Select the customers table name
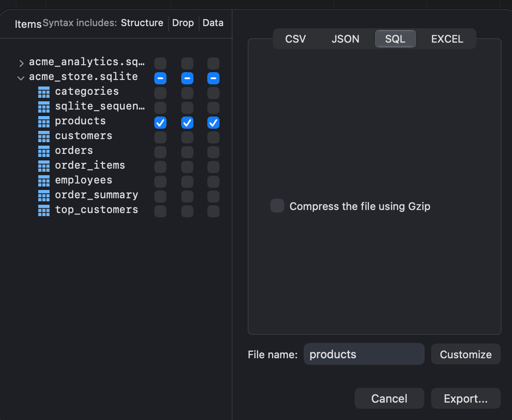512x420 pixels. coord(83,136)
